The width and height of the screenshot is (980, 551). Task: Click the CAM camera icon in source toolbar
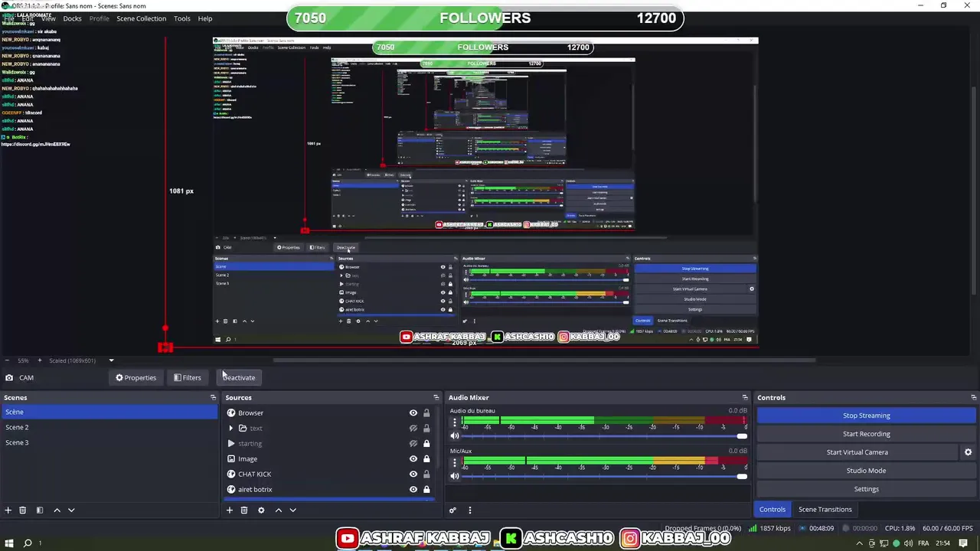[x=9, y=377]
